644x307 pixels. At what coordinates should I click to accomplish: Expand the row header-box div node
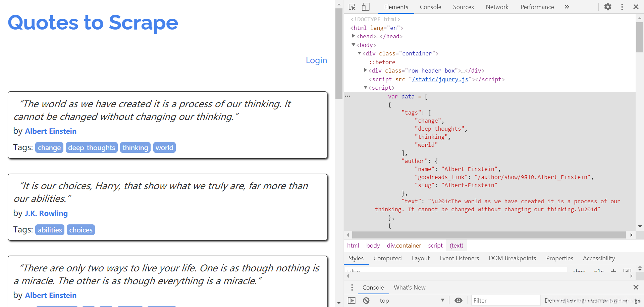point(366,70)
